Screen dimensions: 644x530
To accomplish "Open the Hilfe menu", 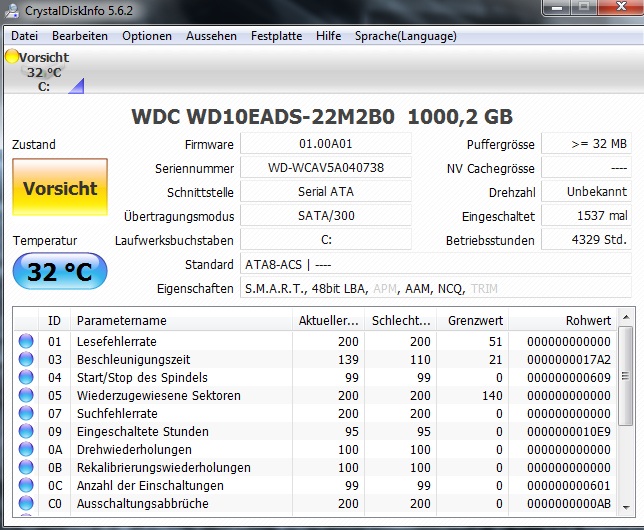I will pyautogui.click(x=328, y=36).
